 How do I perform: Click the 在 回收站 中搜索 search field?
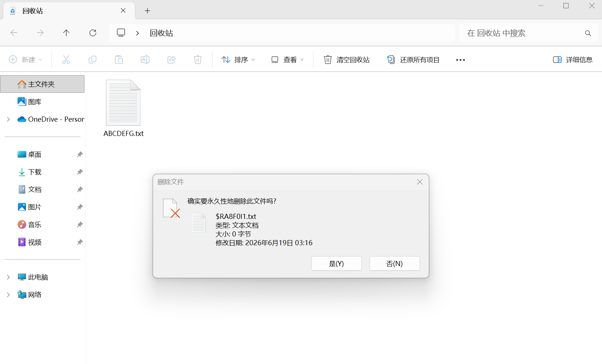pos(523,33)
